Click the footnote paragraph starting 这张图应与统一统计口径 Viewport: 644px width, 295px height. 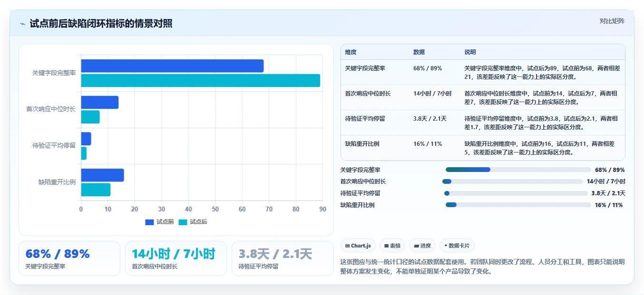(x=482, y=266)
